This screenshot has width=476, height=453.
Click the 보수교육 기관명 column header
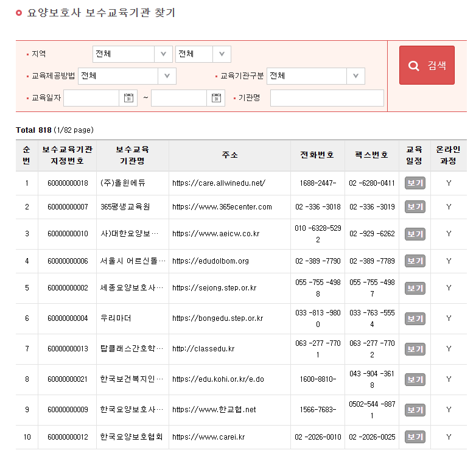(132, 155)
